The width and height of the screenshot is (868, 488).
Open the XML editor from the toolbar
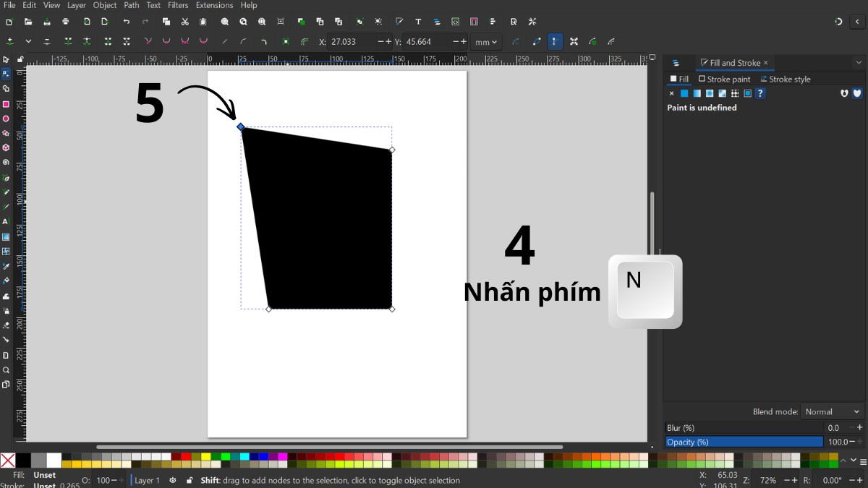(454, 22)
